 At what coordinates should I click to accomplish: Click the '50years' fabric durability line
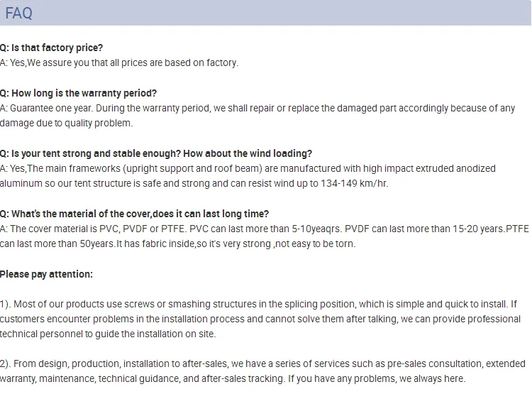(178, 244)
